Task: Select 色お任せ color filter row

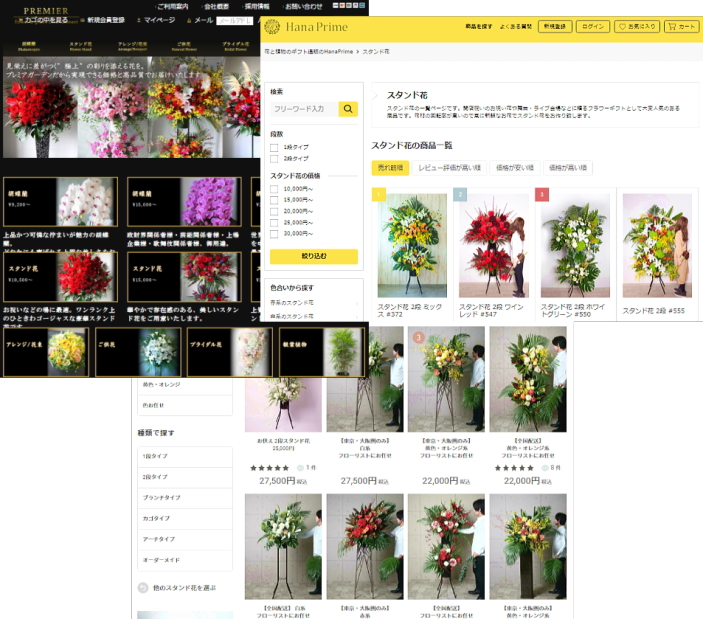Action: coord(185,405)
